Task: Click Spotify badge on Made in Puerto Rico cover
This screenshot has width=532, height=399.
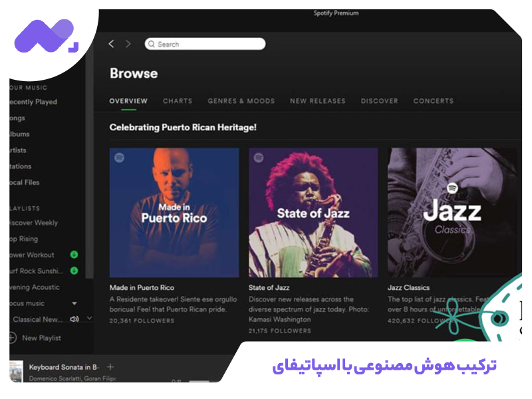Action: (x=120, y=158)
